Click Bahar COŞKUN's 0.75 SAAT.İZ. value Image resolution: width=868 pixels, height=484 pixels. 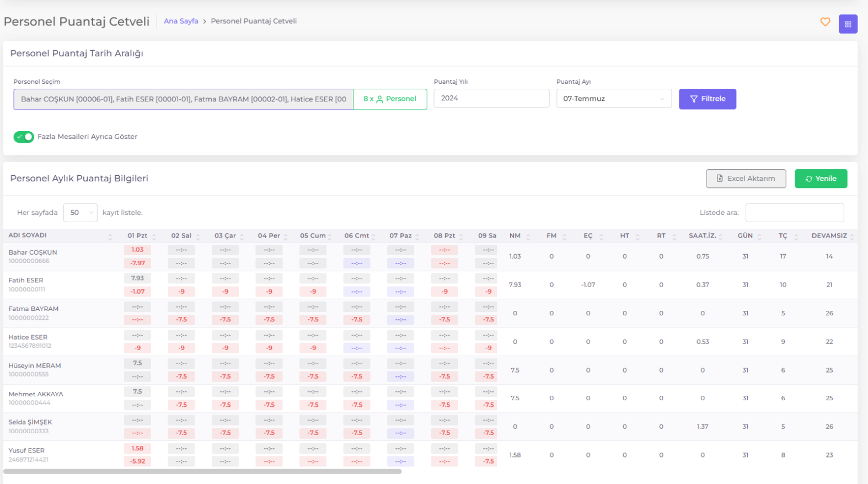[x=703, y=256]
